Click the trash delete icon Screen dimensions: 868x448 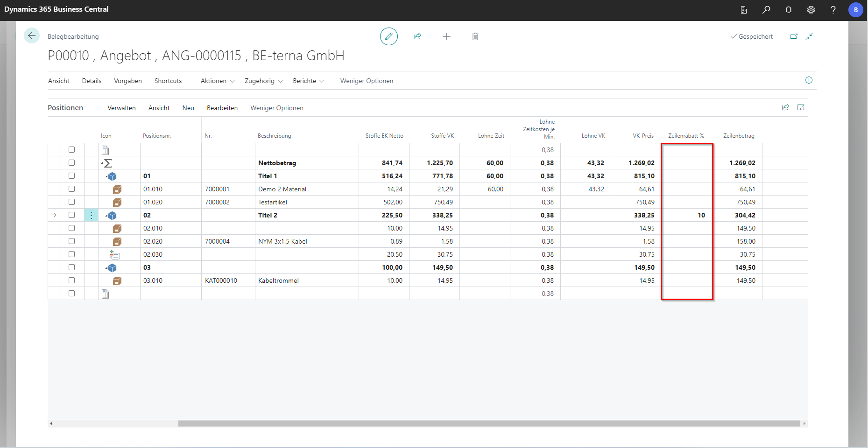coord(475,36)
